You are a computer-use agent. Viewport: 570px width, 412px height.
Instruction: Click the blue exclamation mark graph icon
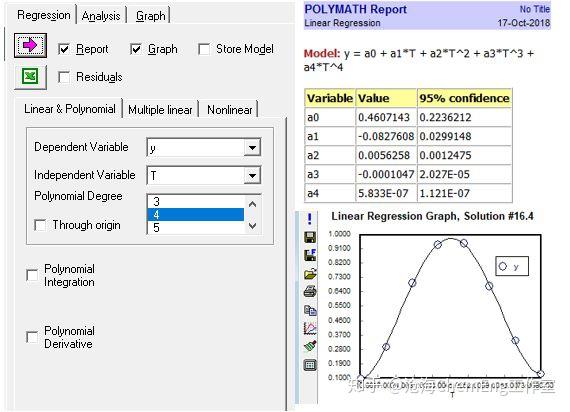click(x=309, y=219)
